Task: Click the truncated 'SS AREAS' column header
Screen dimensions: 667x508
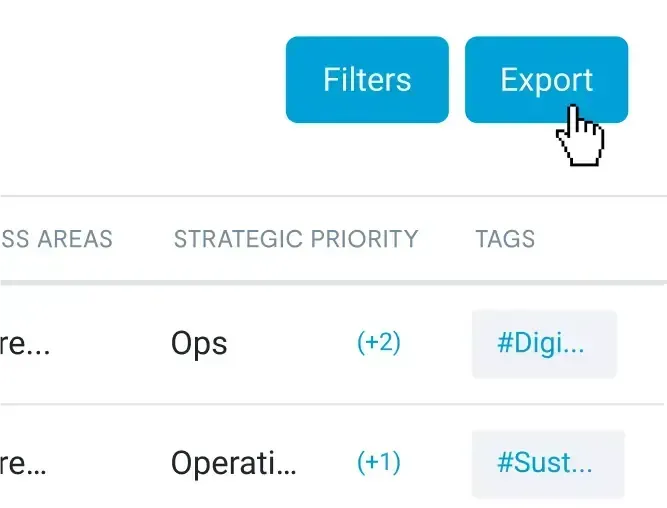Action: [56, 239]
